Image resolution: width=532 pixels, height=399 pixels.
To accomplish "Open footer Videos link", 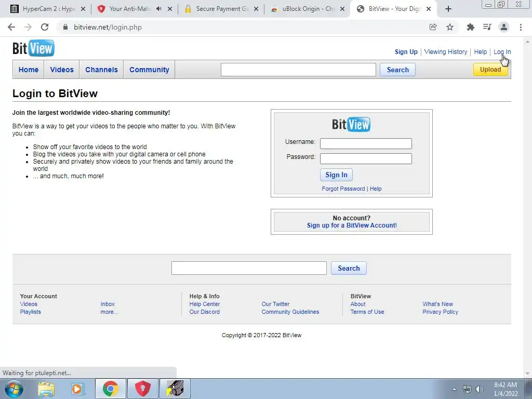I will [29, 304].
